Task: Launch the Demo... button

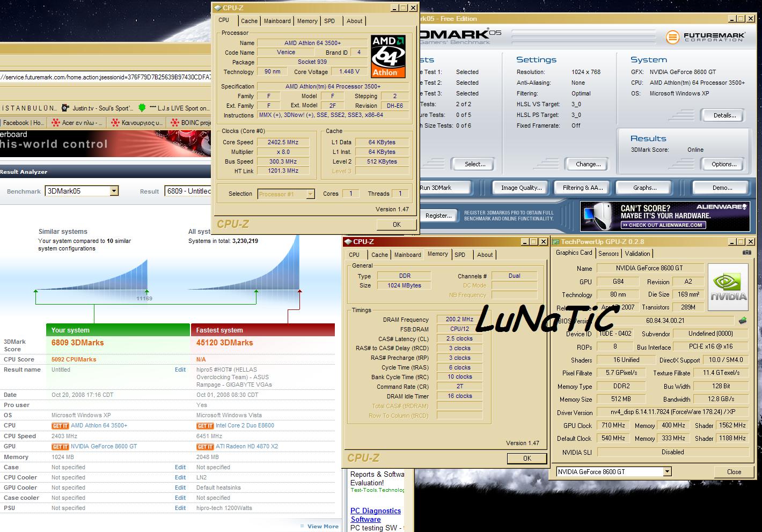Action: [x=722, y=188]
